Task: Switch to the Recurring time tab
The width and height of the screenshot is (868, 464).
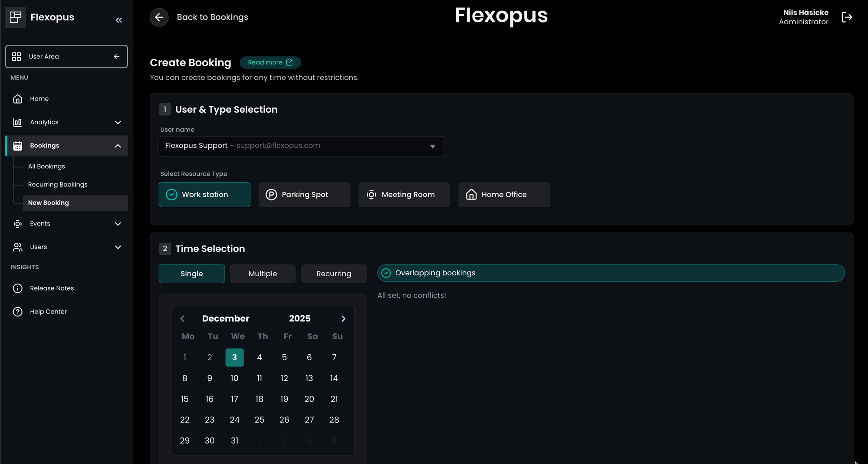Action: click(x=333, y=274)
